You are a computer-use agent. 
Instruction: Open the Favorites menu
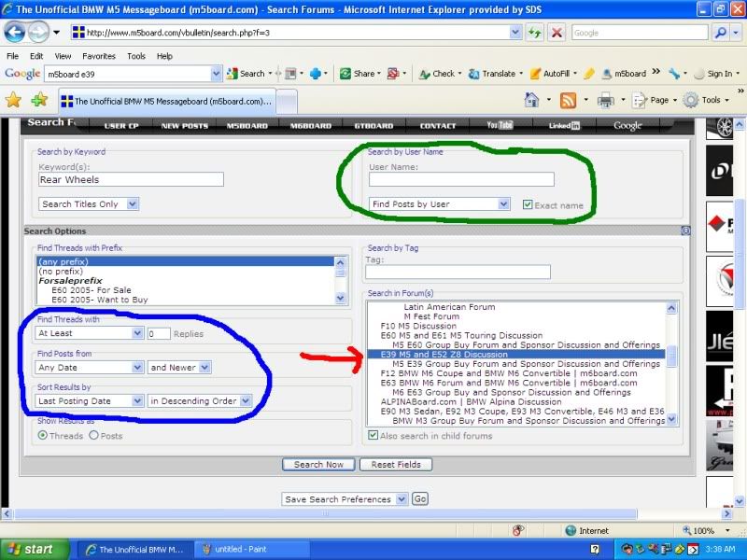point(99,56)
